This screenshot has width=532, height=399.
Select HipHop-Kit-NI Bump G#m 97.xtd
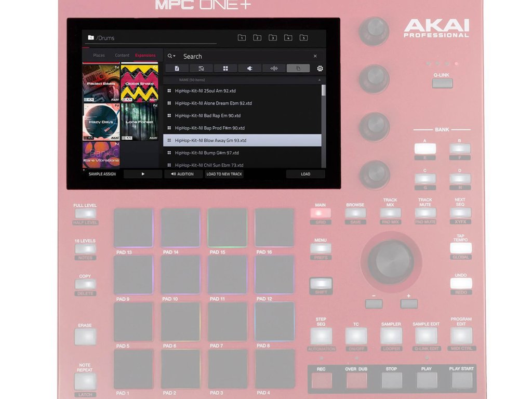[242, 153]
